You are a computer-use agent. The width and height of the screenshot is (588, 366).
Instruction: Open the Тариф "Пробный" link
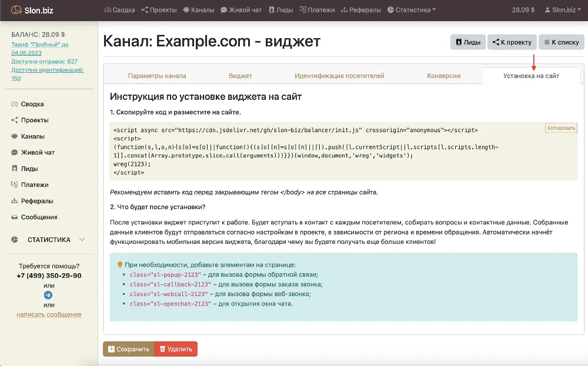click(x=40, y=49)
